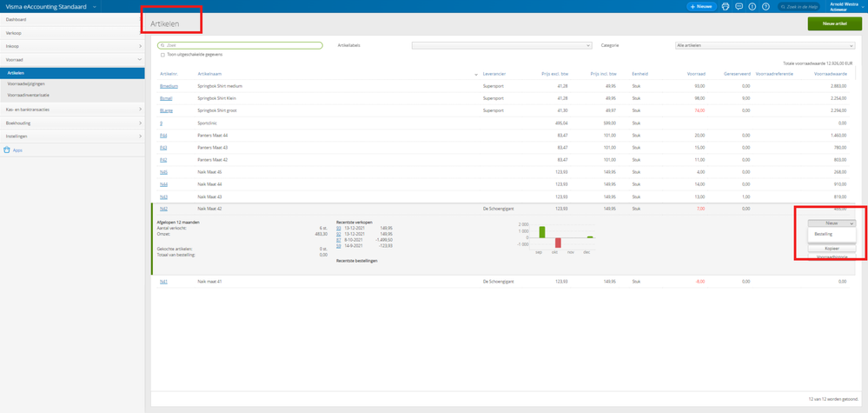Open the Categorie Alle artikelen dropdown

click(765, 45)
